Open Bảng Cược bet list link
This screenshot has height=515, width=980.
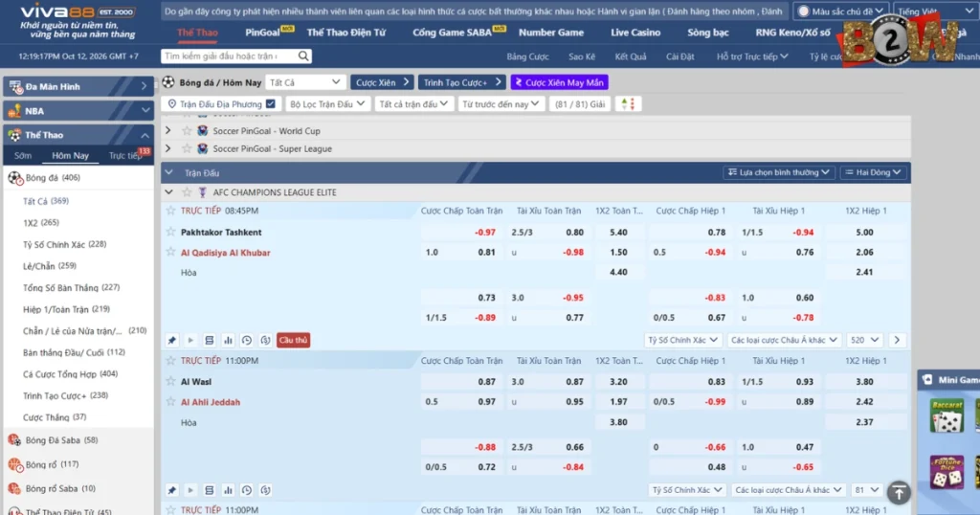527,56
